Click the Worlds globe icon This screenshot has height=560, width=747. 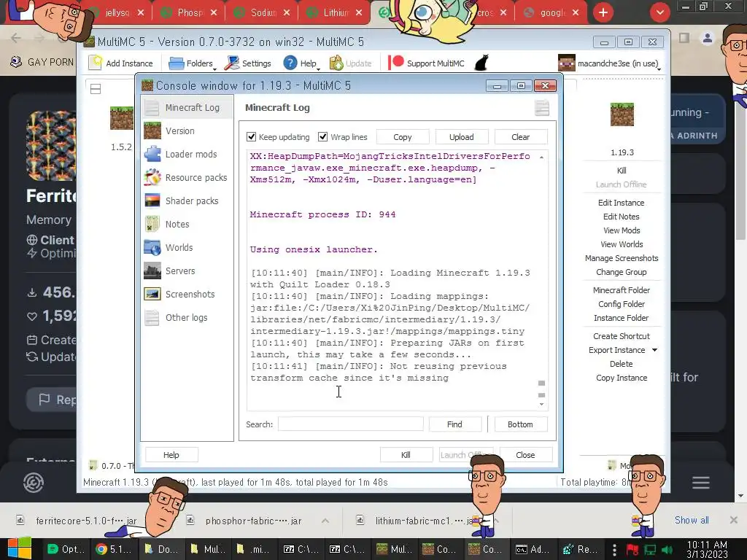click(x=152, y=248)
